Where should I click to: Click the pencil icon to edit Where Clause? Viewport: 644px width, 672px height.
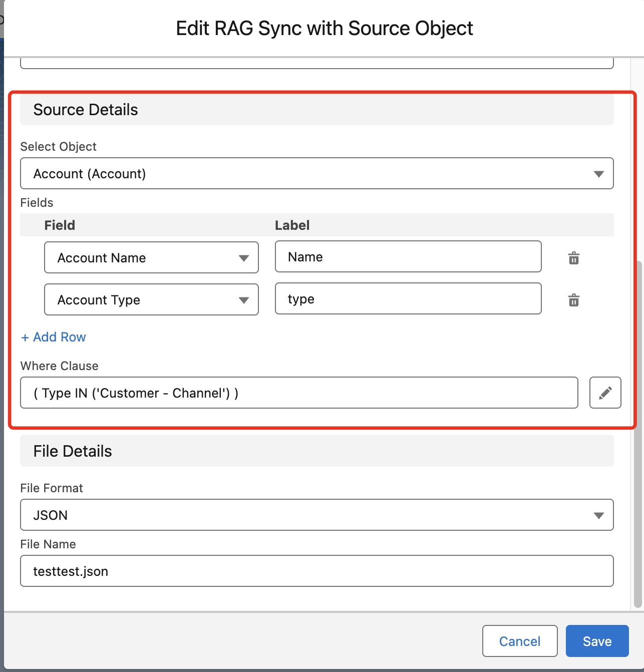click(605, 393)
